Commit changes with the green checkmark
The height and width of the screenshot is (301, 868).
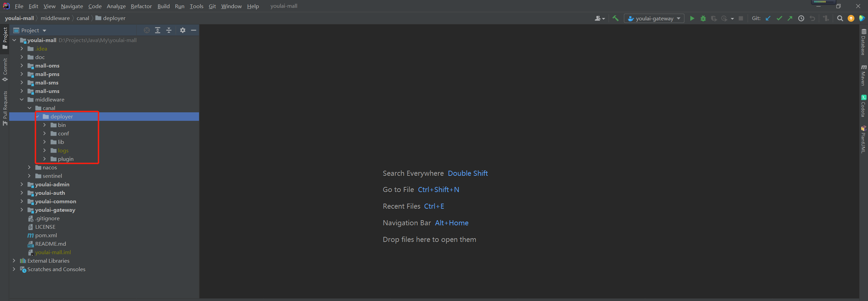pyautogui.click(x=779, y=18)
